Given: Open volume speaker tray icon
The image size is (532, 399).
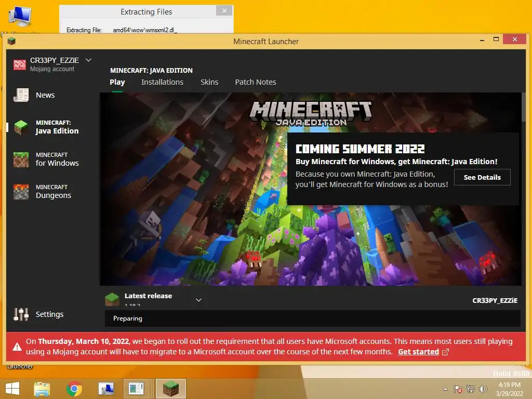Looking at the screenshot, I should 483,389.
